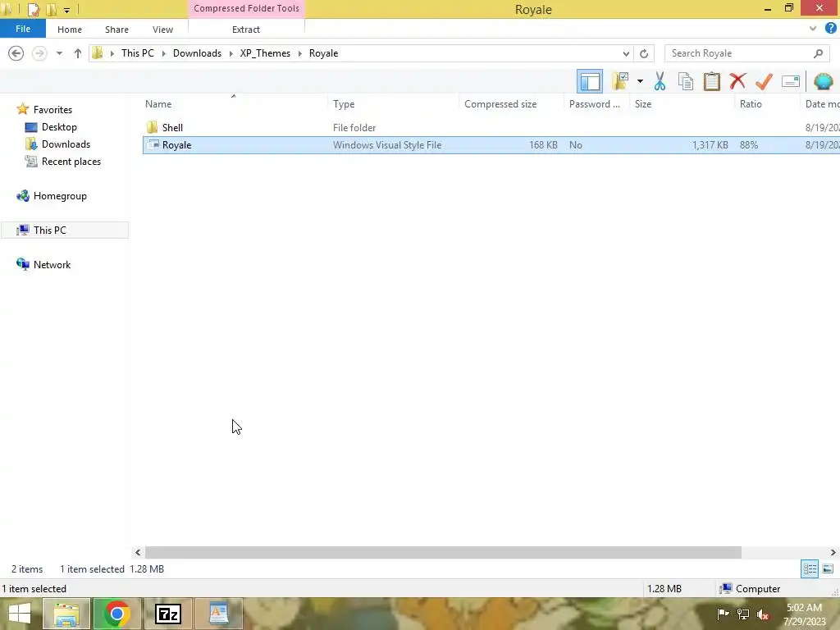Viewport: 840px width, 630px height.
Task: Click the teal shell icon in toolbar
Action: (x=824, y=81)
